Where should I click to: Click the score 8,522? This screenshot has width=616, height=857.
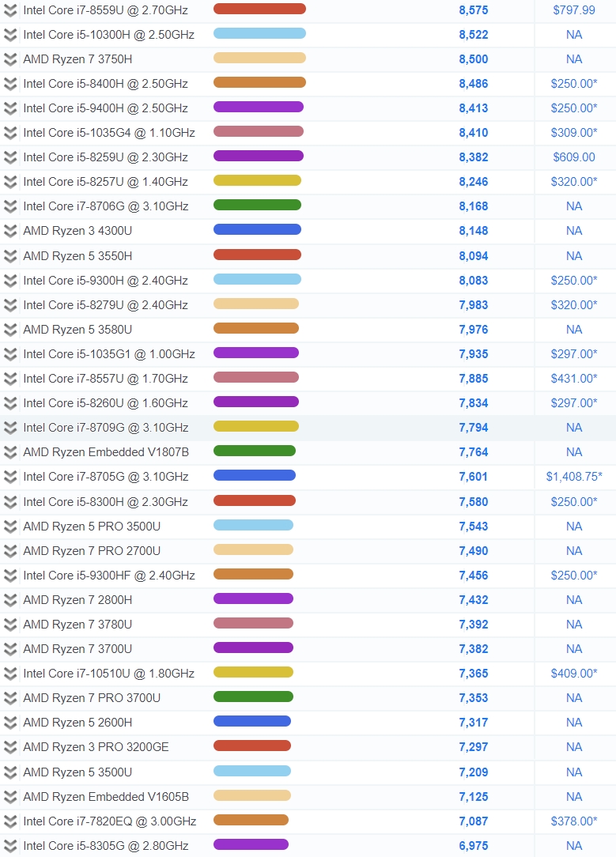(474, 35)
